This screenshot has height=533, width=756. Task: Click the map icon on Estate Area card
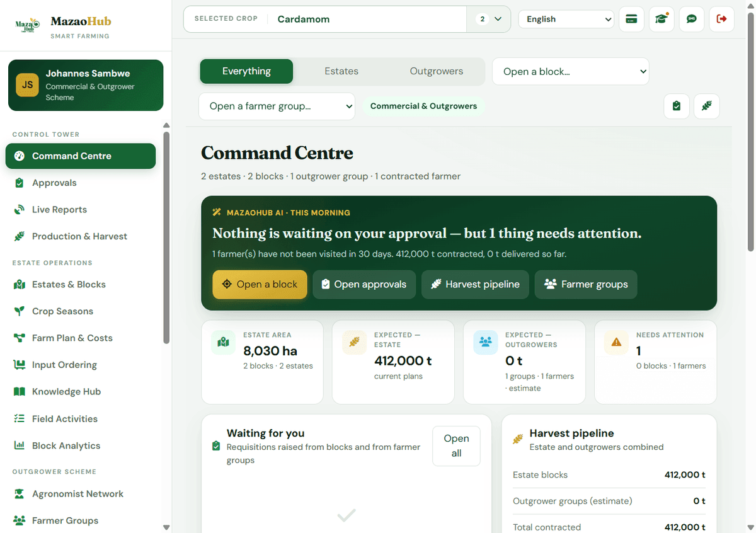click(223, 343)
